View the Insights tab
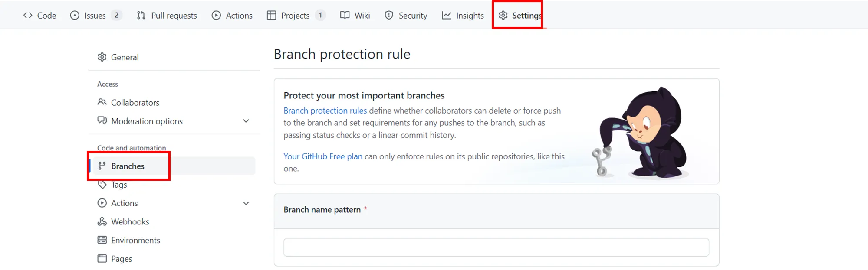Screen dimensions: 868x270 [x=463, y=16]
